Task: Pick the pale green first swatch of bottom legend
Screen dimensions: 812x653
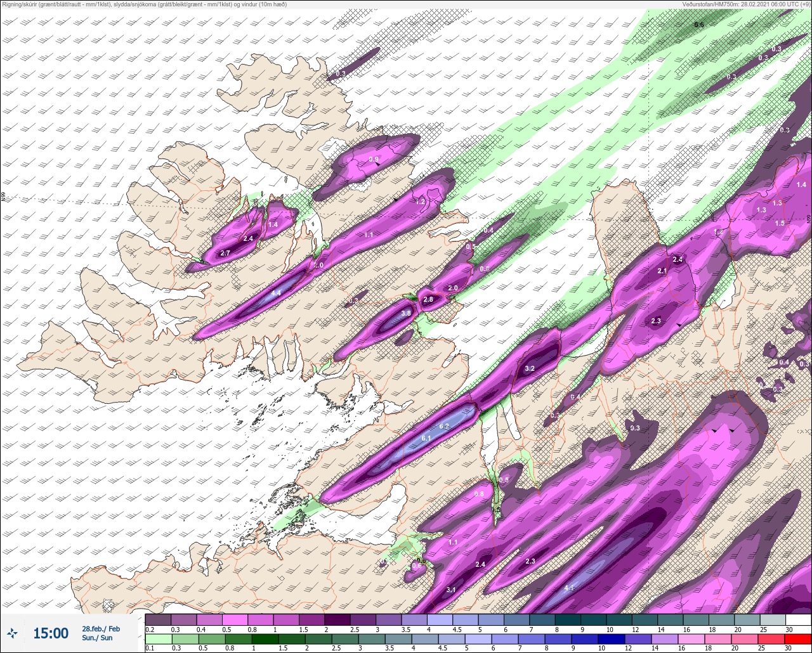Action: coord(157,638)
